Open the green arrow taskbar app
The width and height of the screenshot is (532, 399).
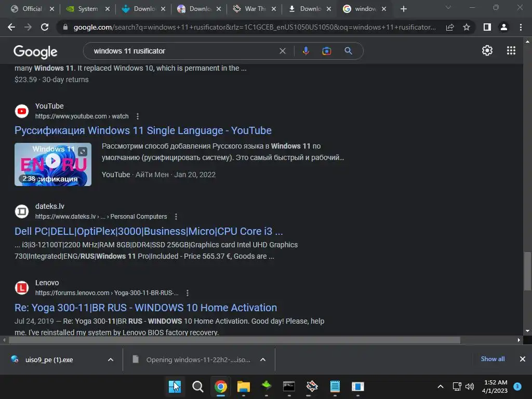pos(267,387)
